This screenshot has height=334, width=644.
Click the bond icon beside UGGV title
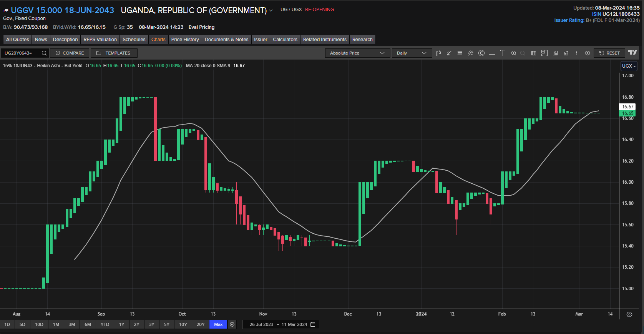(x=6, y=11)
